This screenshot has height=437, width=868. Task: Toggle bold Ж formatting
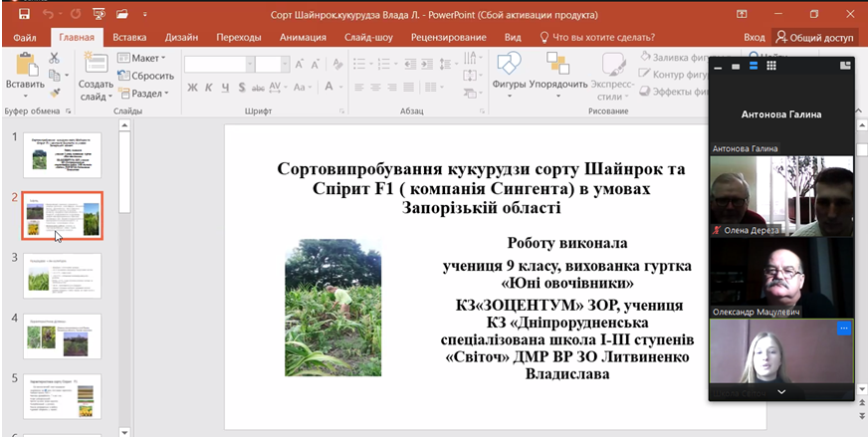pyautogui.click(x=192, y=88)
